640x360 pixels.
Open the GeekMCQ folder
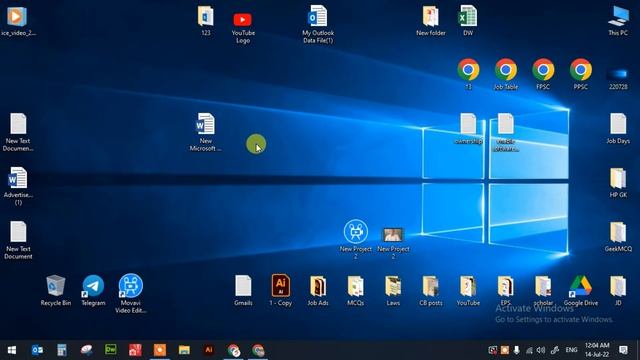point(618,232)
